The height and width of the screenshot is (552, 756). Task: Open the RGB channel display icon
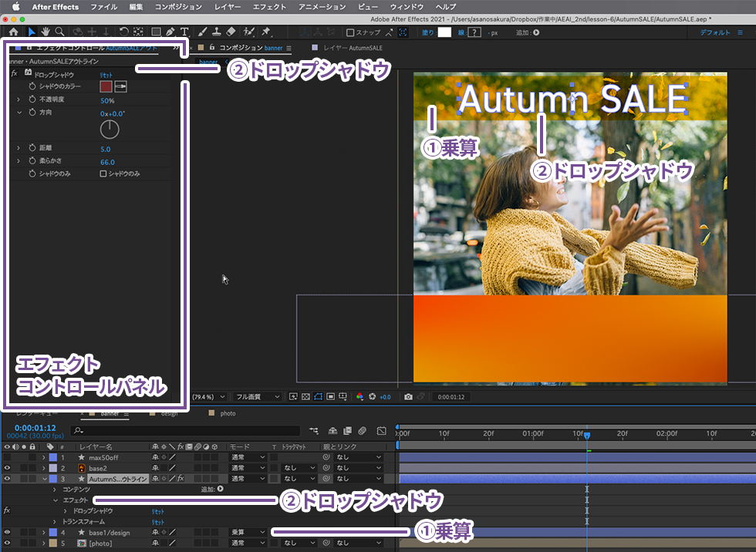(x=359, y=396)
